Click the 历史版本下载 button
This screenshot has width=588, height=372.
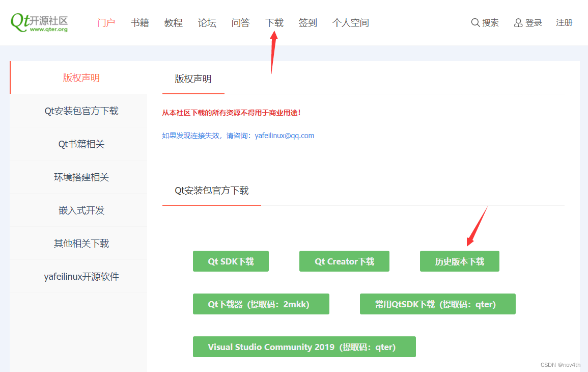pos(459,261)
